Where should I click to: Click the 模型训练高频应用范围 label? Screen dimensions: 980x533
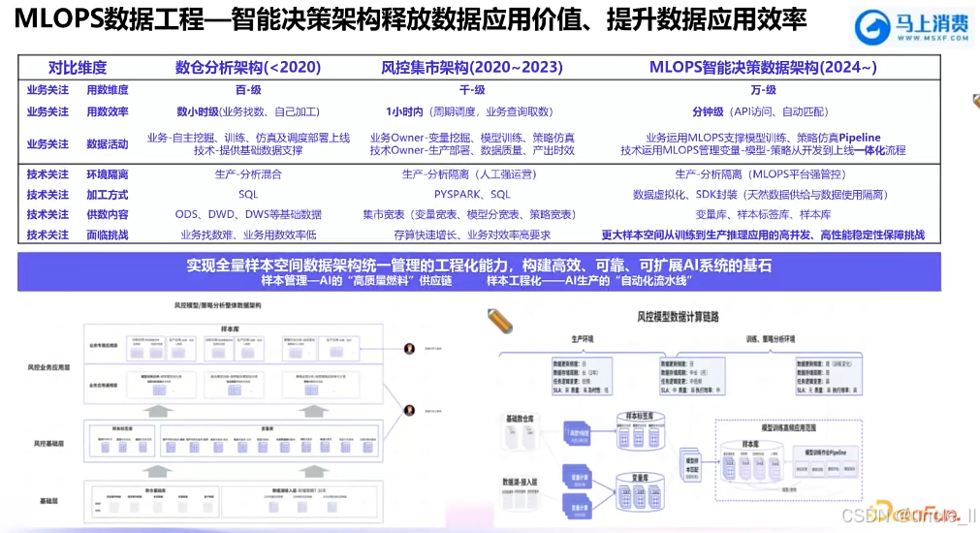[x=788, y=428]
